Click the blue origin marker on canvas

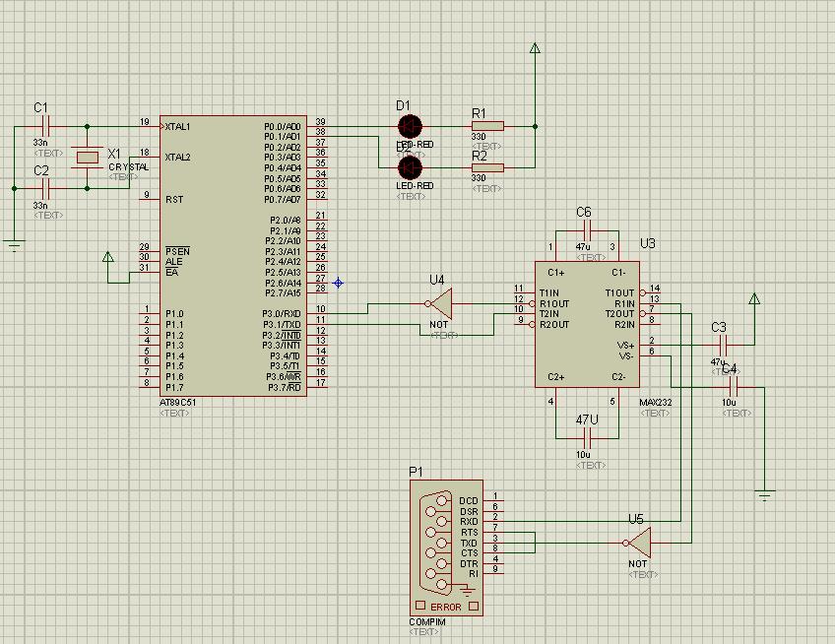pyautogui.click(x=338, y=283)
